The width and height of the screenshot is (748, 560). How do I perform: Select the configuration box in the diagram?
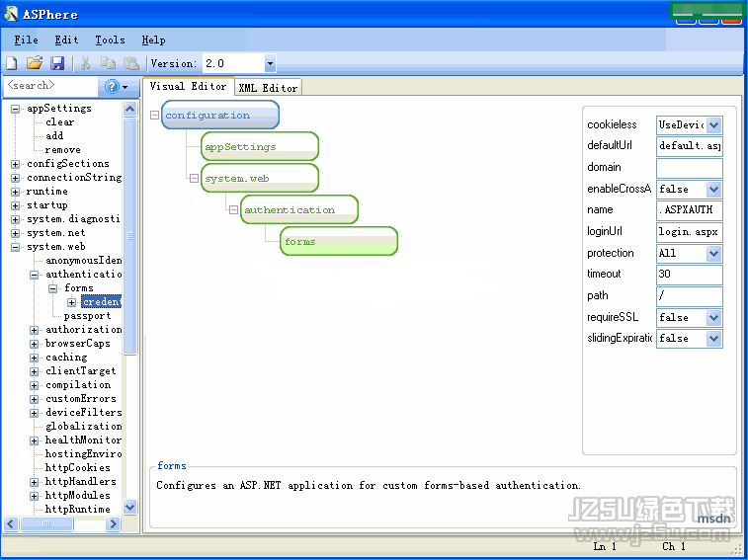coord(220,115)
